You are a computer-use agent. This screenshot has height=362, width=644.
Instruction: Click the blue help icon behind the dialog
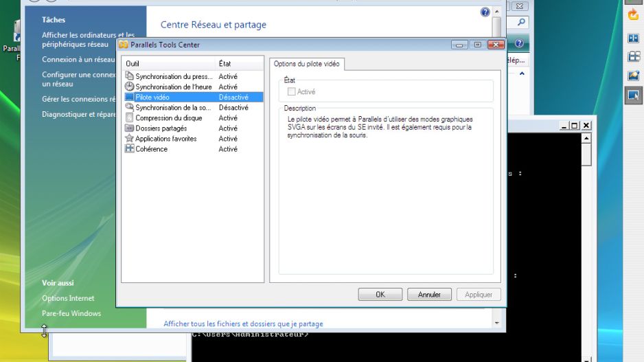[x=519, y=43]
